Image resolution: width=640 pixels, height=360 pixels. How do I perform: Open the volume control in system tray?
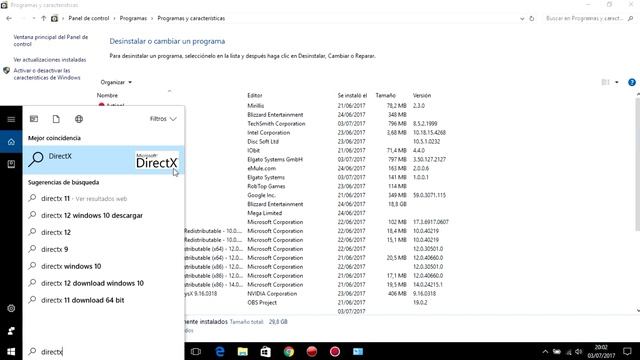(578, 351)
